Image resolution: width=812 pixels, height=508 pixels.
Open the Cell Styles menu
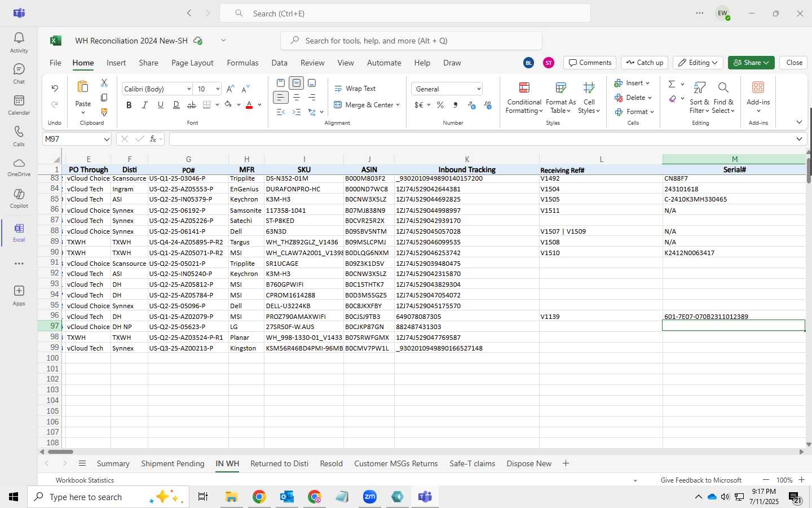tap(589, 98)
